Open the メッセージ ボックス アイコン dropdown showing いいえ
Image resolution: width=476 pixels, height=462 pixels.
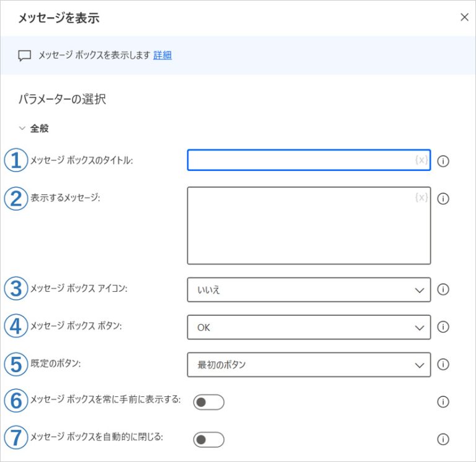(x=309, y=289)
